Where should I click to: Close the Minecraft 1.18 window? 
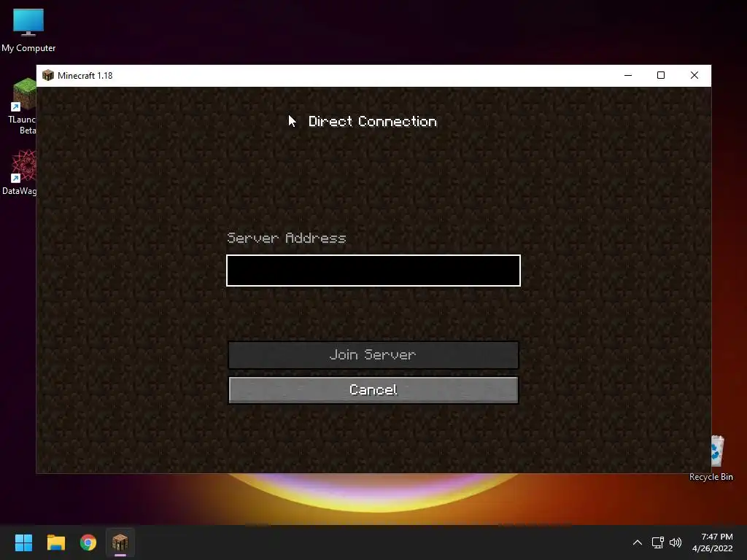[x=694, y=75]
